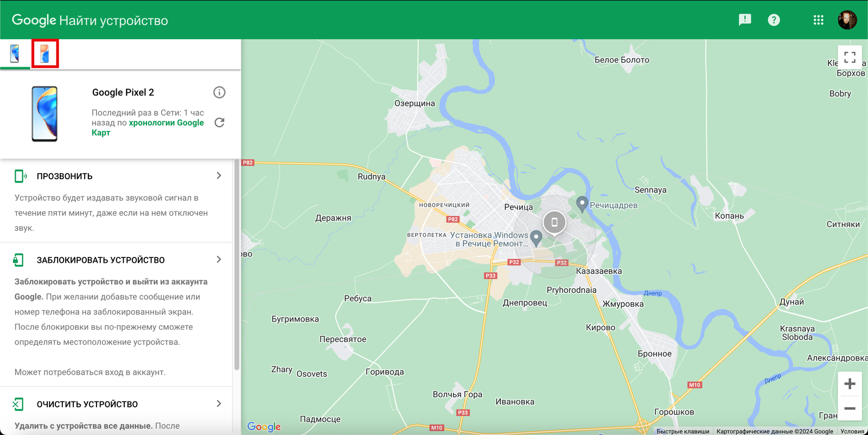This screenshot has width=868, height=435.
Task: Select the second device tab
Action: tap(45, 54)
